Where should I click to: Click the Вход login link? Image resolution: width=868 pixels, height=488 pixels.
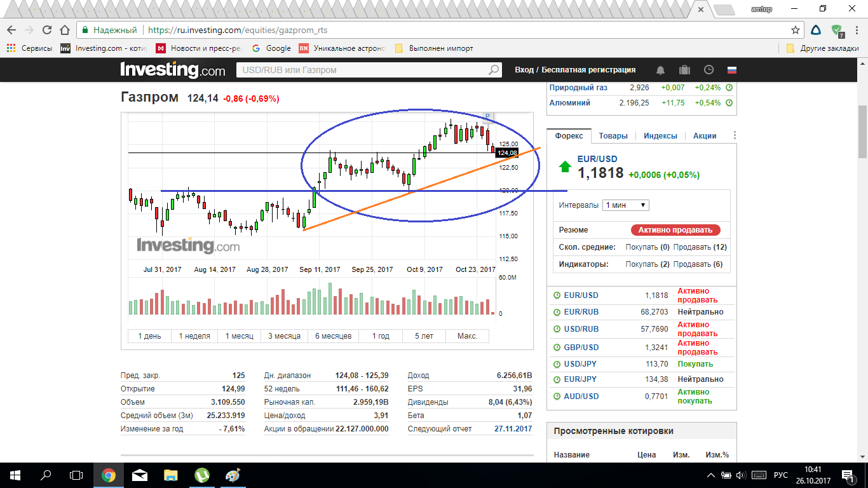pyautogui.click(x=524, y=70)
